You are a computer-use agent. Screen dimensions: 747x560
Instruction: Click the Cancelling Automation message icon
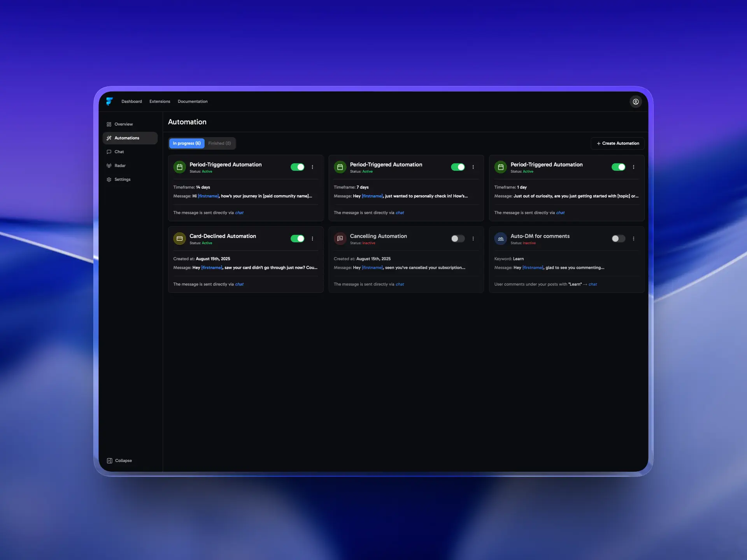point(340,238)
